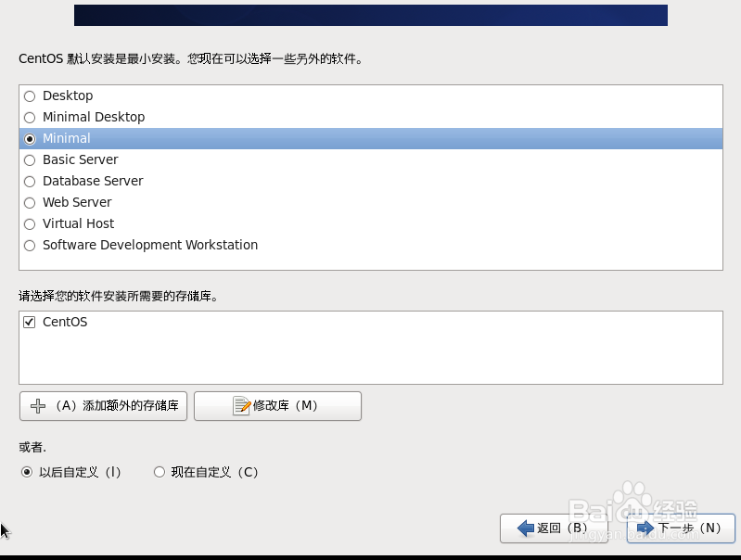Select 现在自定义 (C) customize now
Viewport: 741px width, 560px height.
pyautogui.click(x=160, y=472)
